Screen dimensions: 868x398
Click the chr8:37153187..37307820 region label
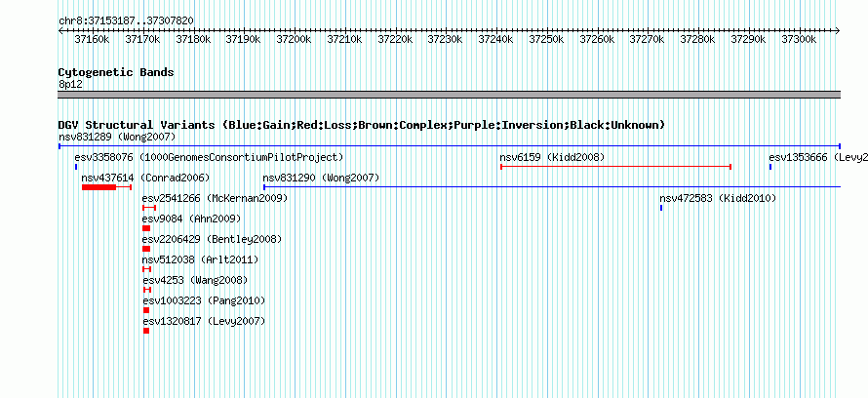(126, 20)
